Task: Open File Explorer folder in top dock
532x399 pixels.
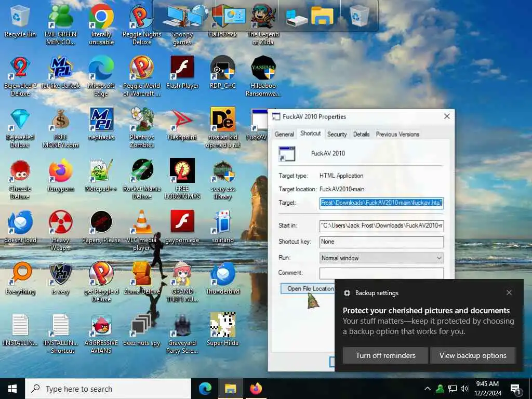Action: 322,16
